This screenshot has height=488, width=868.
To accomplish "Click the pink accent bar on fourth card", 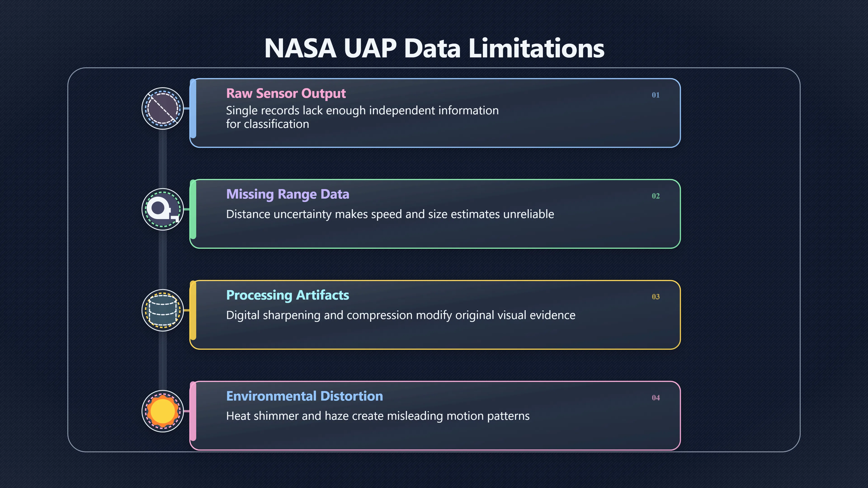I will click(x=193, y=411).
